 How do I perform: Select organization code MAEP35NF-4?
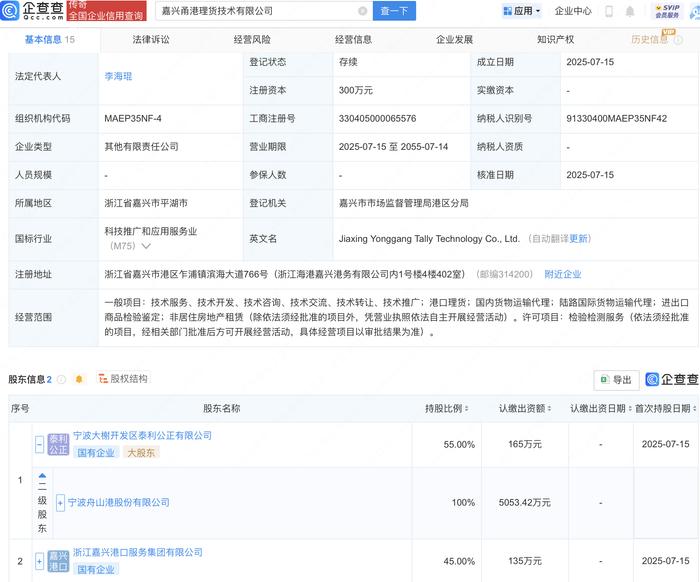pyautogui.click(x=133, y=119)
